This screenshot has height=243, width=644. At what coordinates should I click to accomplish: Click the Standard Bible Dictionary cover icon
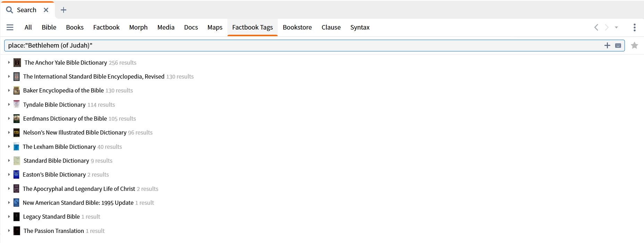17,161
